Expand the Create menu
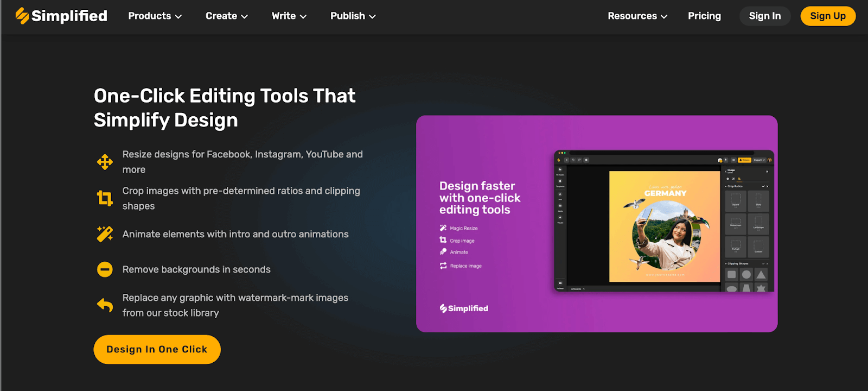Screen dimensions: 868x391 226,16
